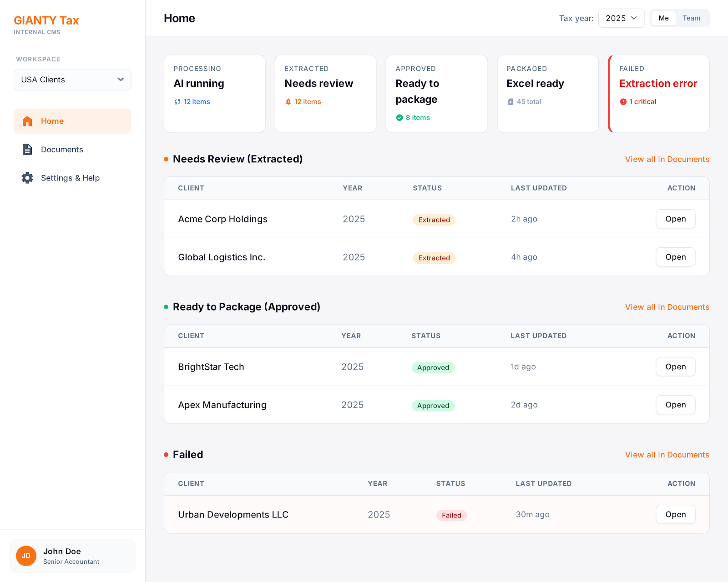Navigate to Documents in the sidebar
The width and height of the screenshot is (728, 582).
pyautogui.click(x=62, y=150)
